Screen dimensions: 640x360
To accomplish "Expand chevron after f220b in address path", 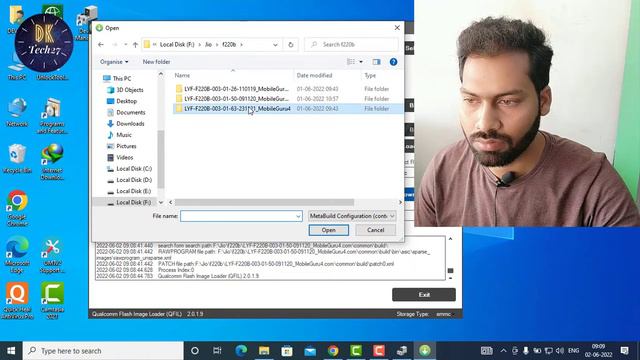I will [242, 44].
